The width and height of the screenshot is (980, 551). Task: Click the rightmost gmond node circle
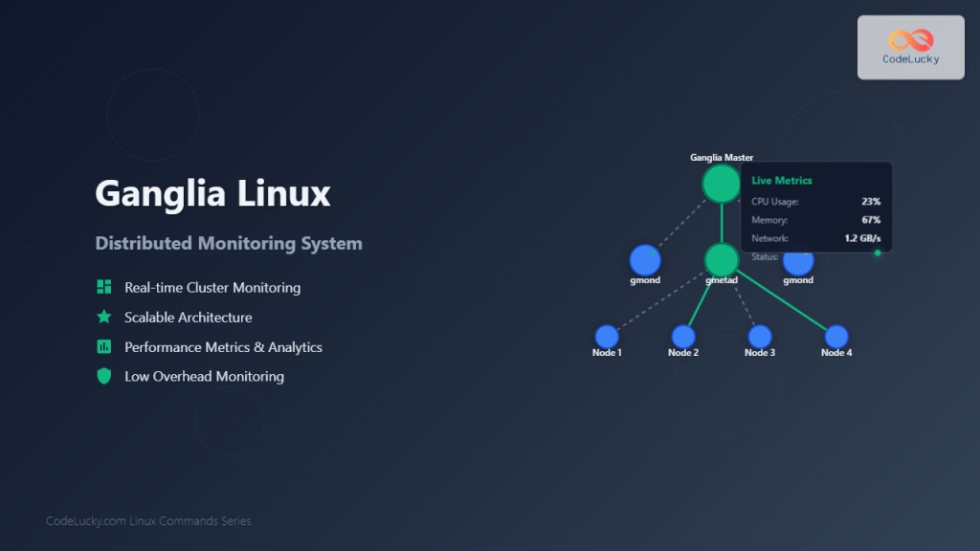click(x=798, y=260)
